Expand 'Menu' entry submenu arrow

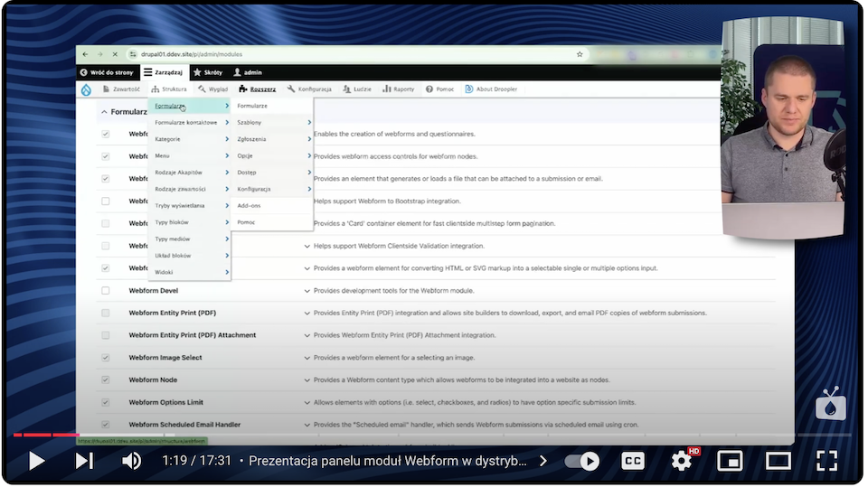click(x=227, y=155)
